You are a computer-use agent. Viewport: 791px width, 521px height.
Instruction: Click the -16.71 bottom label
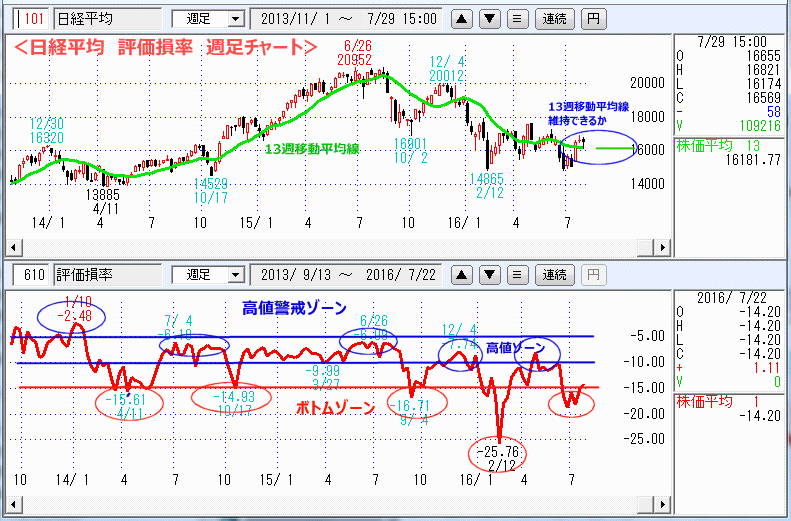[x=408, y=405]
